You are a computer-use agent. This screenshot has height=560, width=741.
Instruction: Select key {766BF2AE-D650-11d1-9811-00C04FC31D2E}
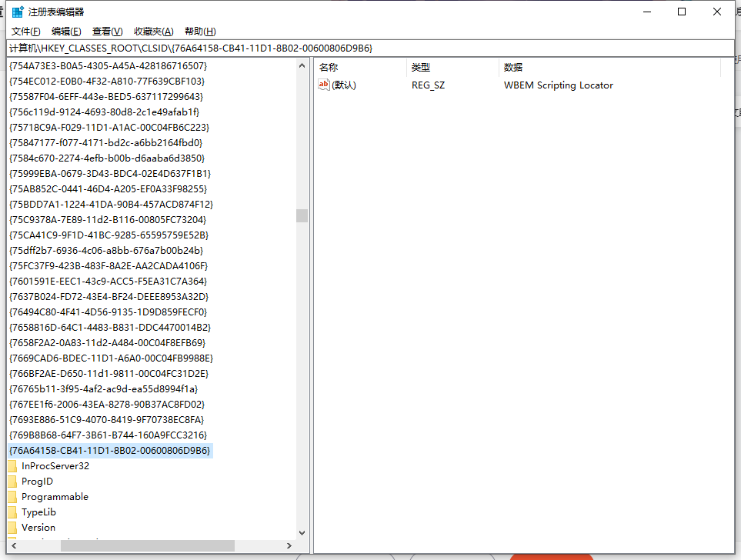[108, 373]
